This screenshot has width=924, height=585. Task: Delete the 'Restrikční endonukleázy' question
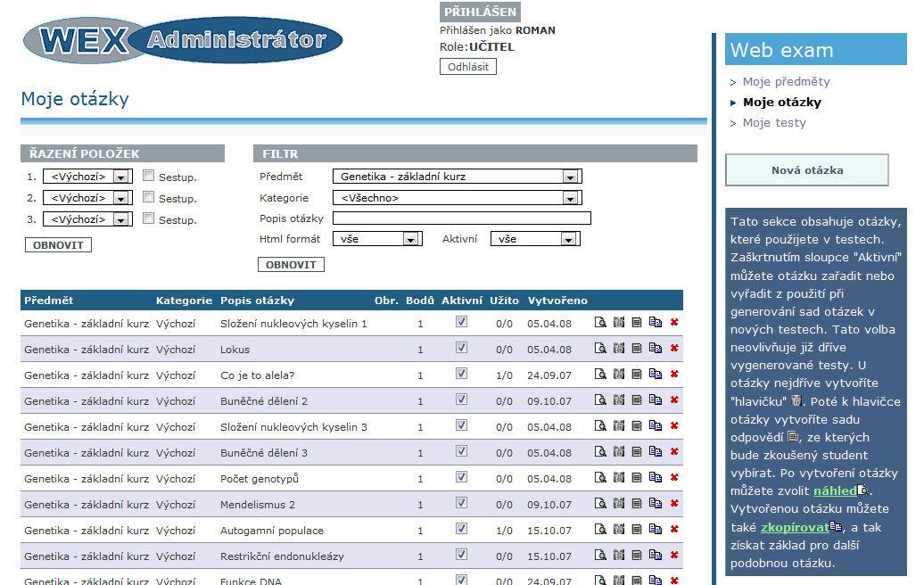pyautogui.click(x=674, y=556)
